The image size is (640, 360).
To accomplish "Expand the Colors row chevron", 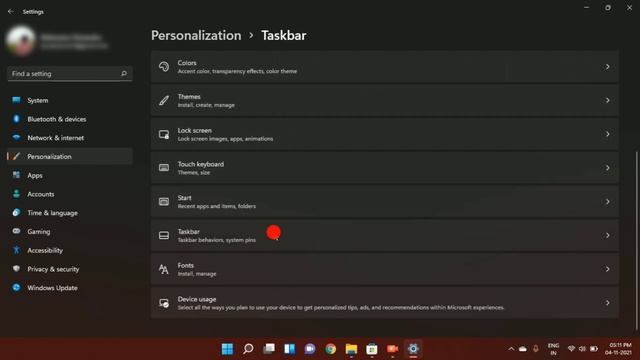I will coord(607,67).
